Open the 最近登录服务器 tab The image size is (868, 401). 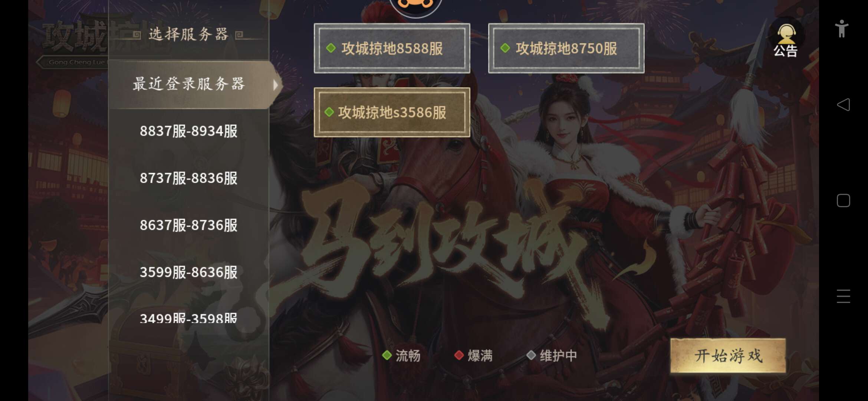[x=189, y=84]
